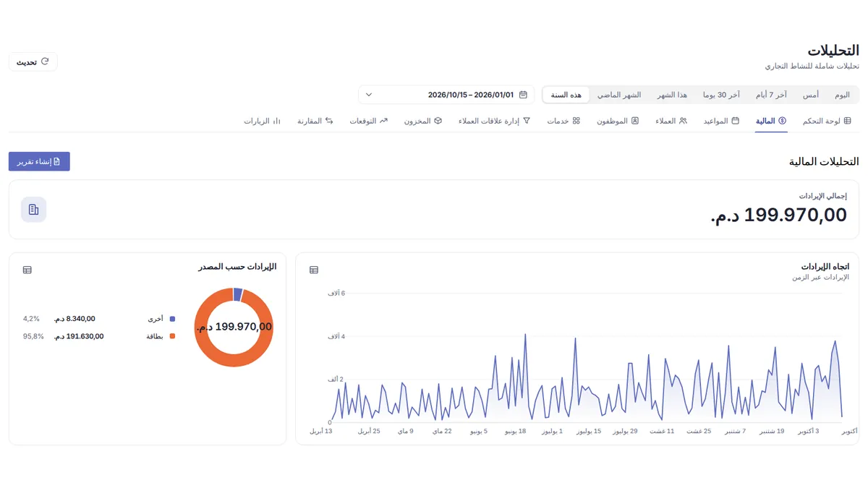Click the 8.340,00 د.م. value
Screen dimensions: 868x488
tap(75, 319)
